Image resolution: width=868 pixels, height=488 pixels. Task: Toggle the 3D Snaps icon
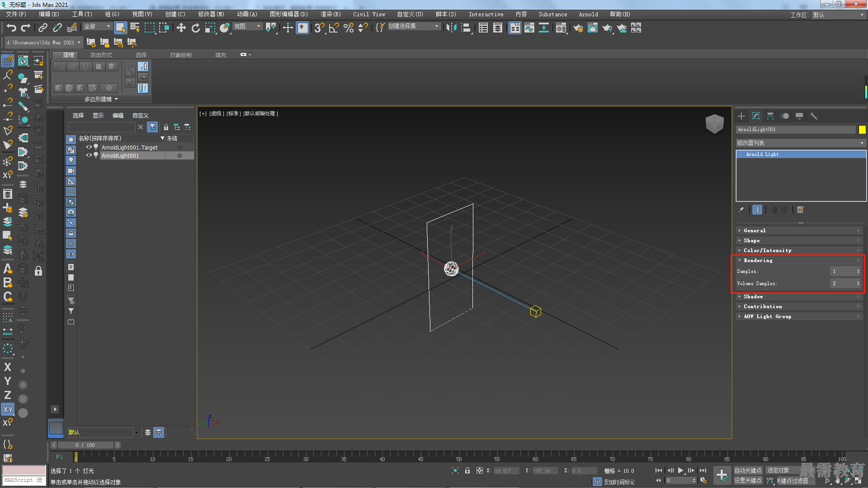click(319, 28)
